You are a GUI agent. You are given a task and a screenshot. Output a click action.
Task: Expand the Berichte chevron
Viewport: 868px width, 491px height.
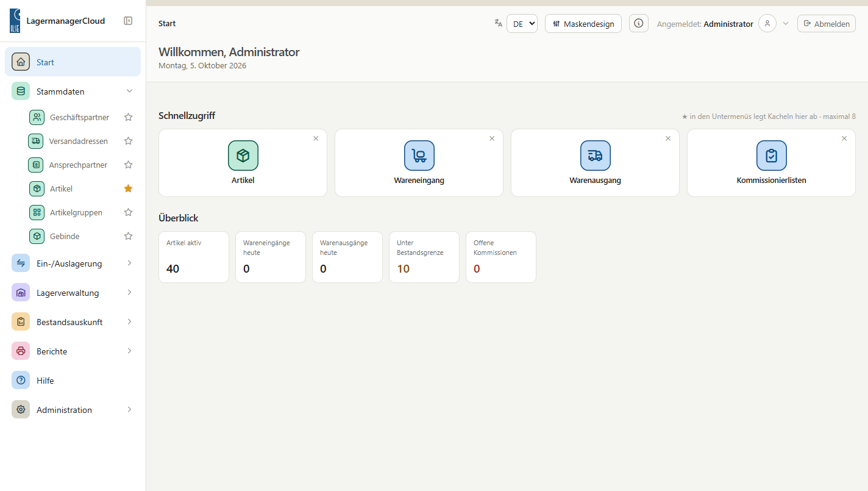[129, 351]
